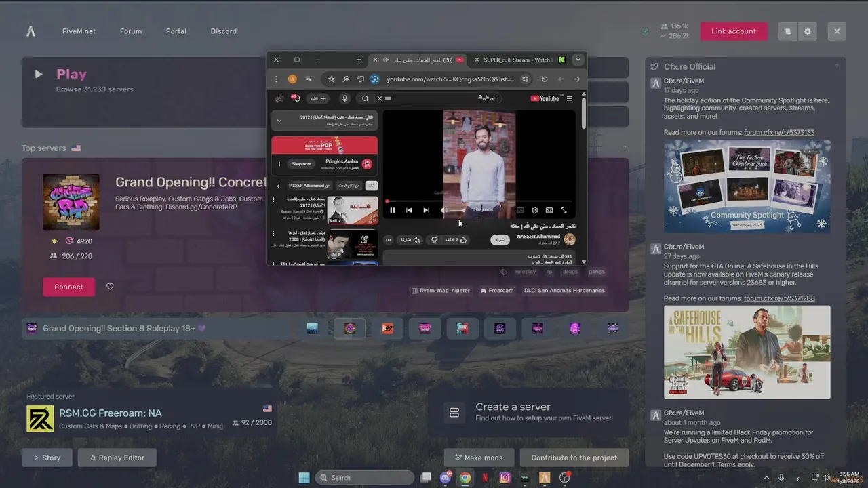Open the Community Spotlight image
The width and height of the screenshot is (868, 488).
(747, 186)
